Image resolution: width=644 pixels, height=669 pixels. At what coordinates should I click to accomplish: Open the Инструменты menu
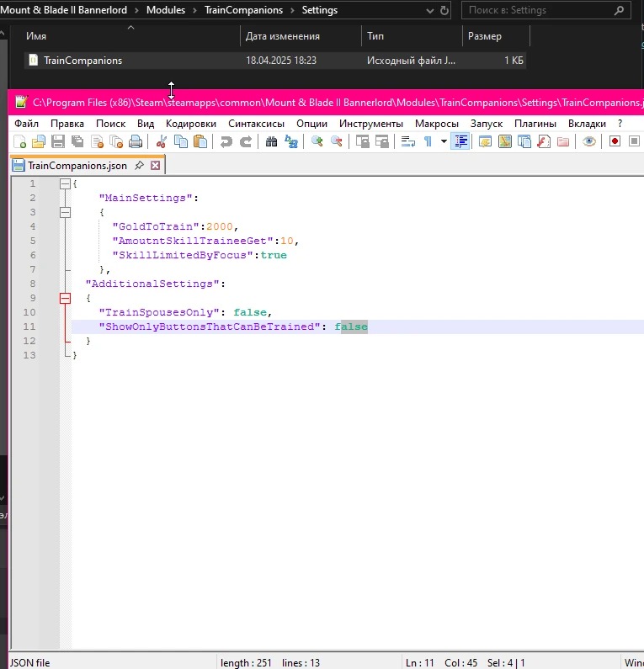click(x=371, y=124)
